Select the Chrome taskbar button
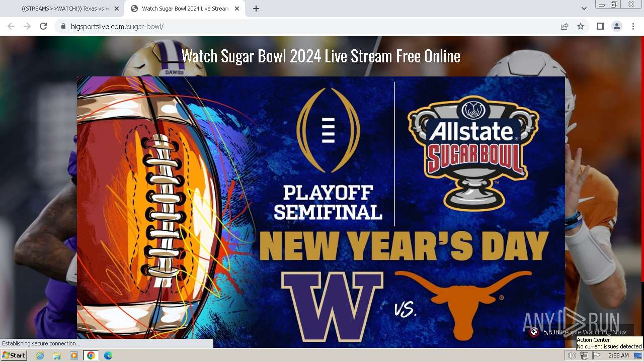This screenshot has height=362, width=644. [x=91, y=355]
